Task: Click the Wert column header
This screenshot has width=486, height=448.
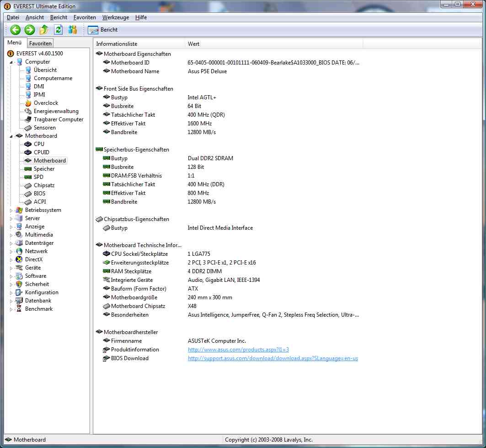Action: pos(274,44)
